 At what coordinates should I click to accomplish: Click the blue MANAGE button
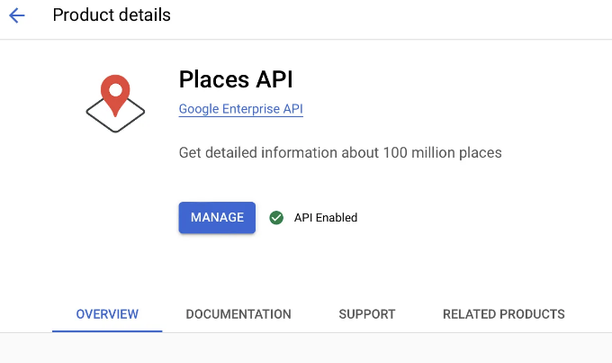click(x=217, y=217)
